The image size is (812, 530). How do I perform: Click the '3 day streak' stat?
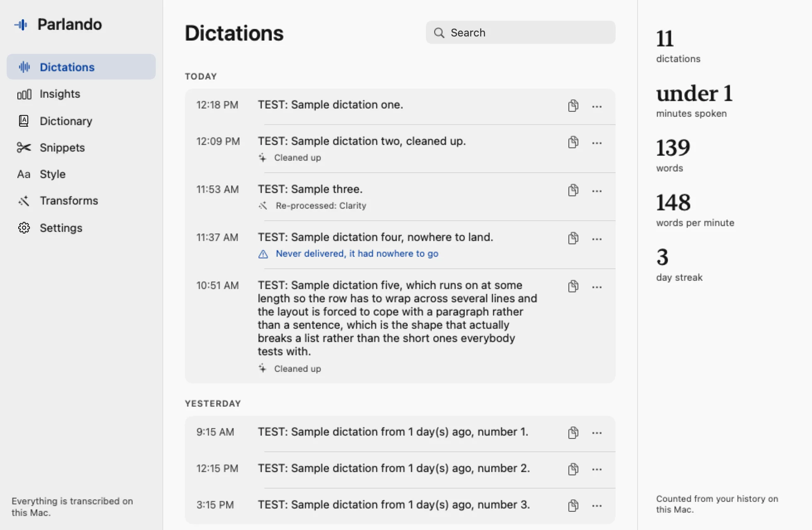pyautogui.click(x=679, y=265)
